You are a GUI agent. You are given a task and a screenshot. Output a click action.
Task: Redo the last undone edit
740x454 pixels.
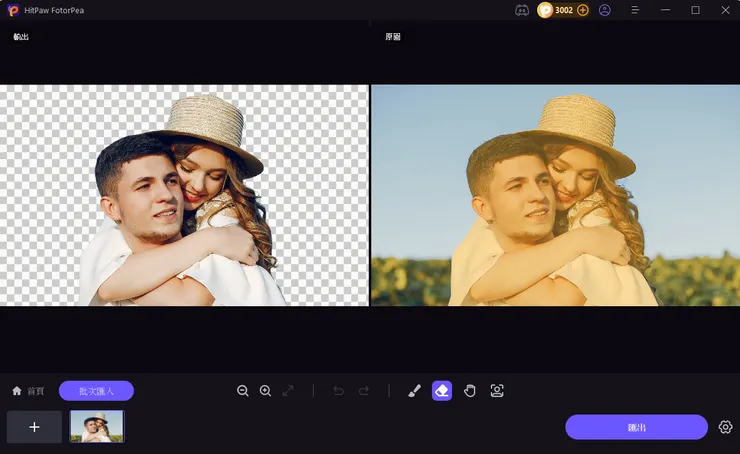coord(364,391)
